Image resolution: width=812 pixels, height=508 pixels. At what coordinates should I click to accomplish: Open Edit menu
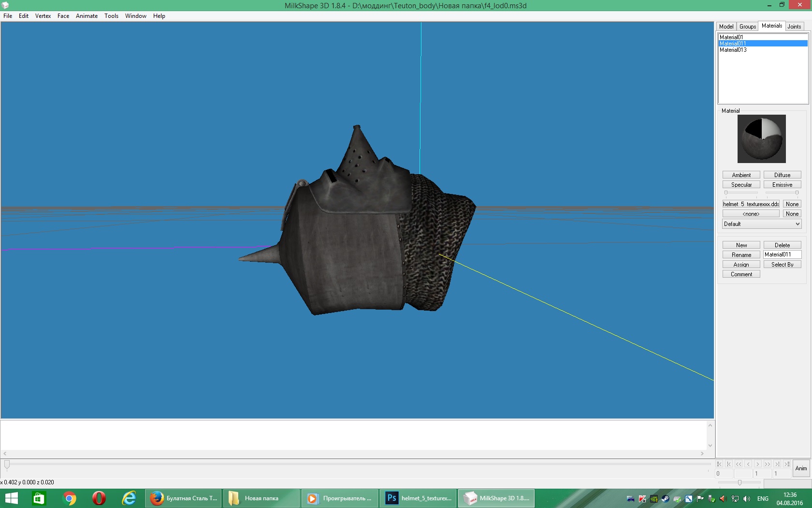pyautogui.click(x=24, y=16)
